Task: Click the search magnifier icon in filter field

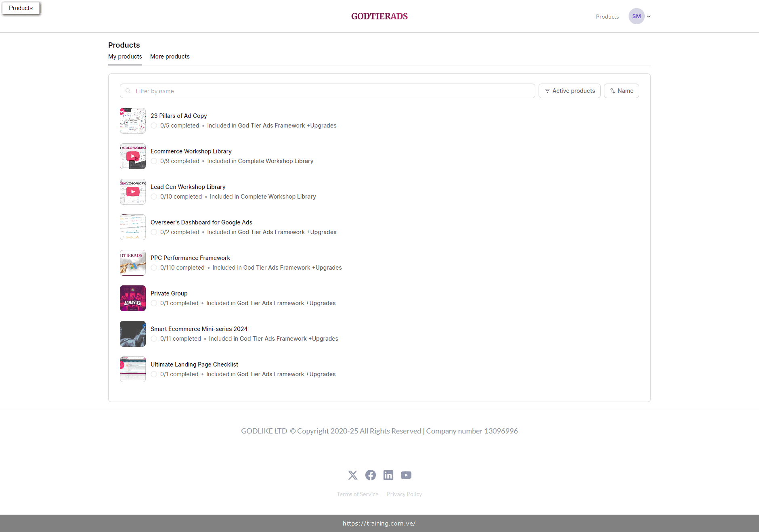Action: point(128,91)
